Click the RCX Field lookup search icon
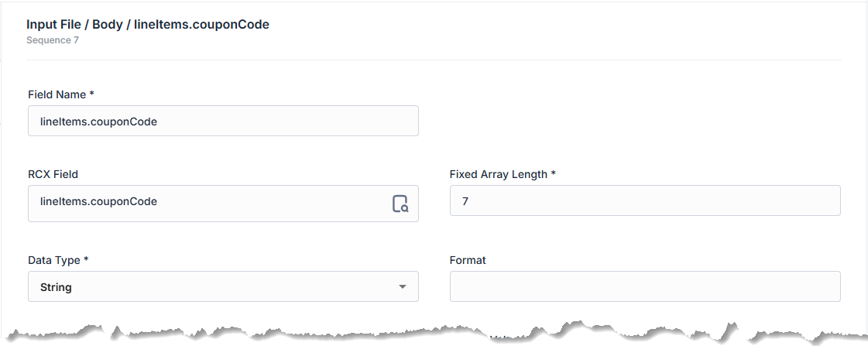 (400, 204)
